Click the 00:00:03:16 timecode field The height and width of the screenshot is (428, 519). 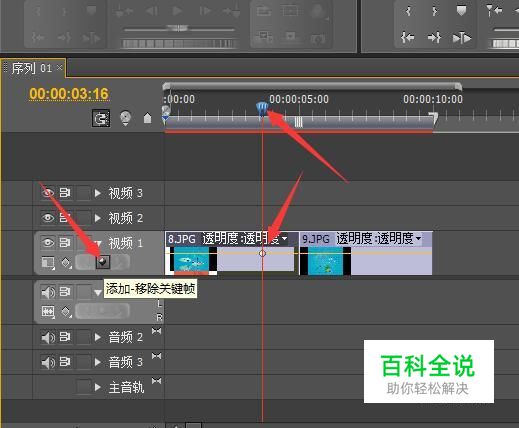tap(69, 94)
